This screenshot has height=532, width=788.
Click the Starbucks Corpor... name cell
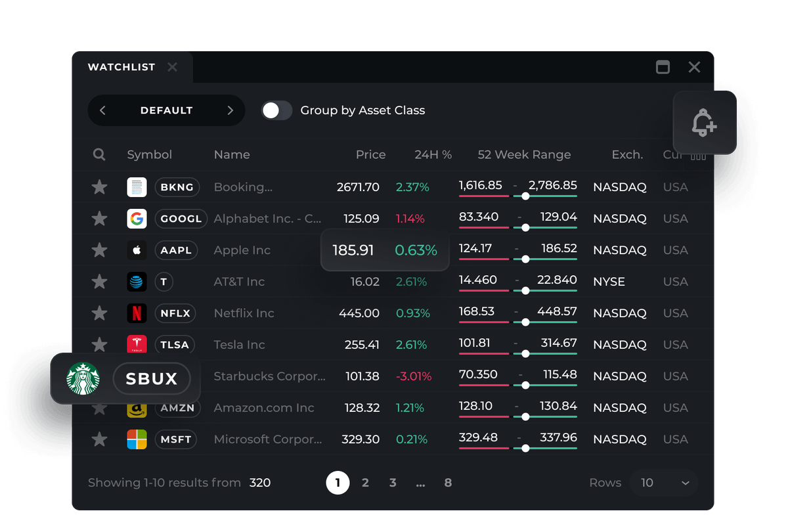(x=270, y=376)
